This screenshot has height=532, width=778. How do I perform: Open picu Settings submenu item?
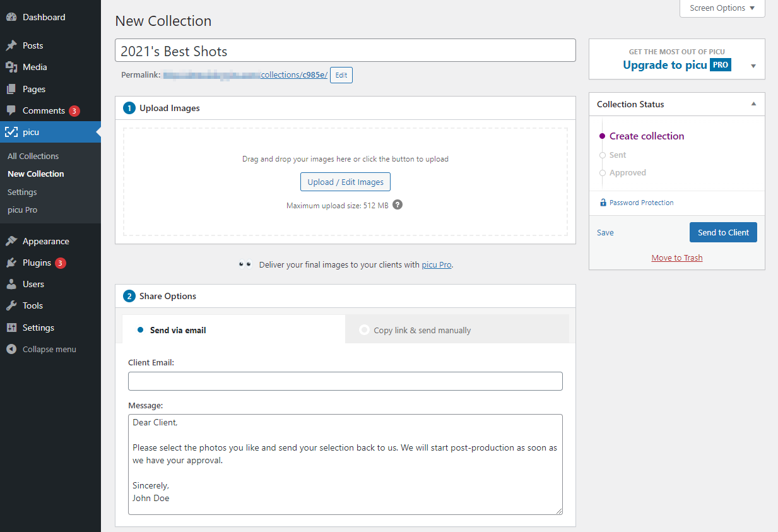[22, 192]
